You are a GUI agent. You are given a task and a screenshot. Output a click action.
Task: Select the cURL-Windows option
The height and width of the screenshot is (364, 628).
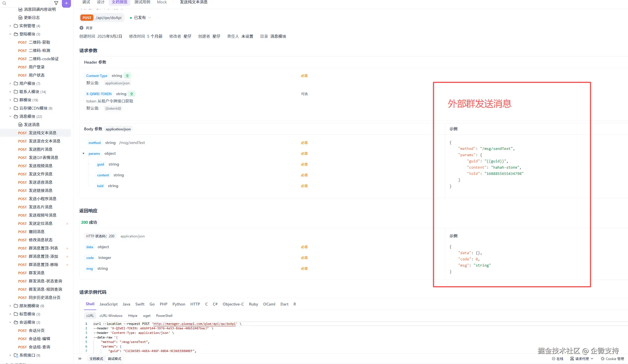point(111,316)
